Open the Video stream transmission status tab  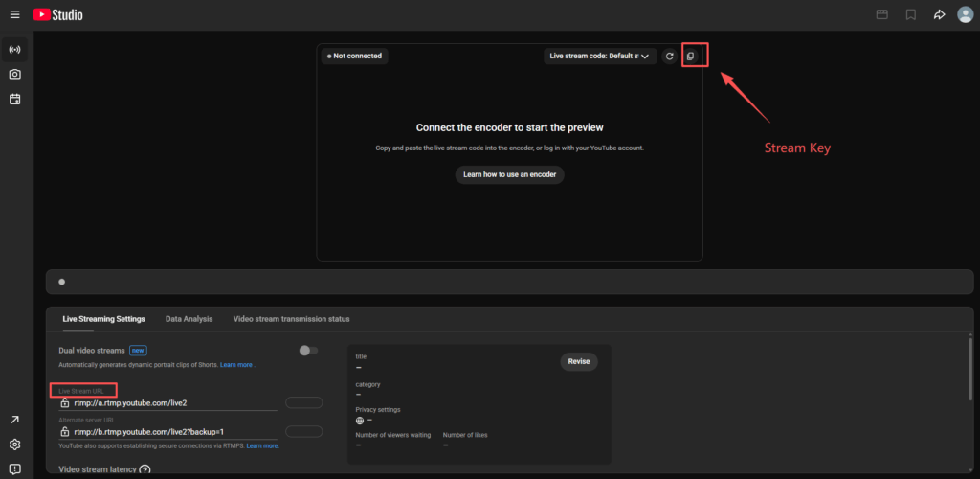[x=291, y=319]
